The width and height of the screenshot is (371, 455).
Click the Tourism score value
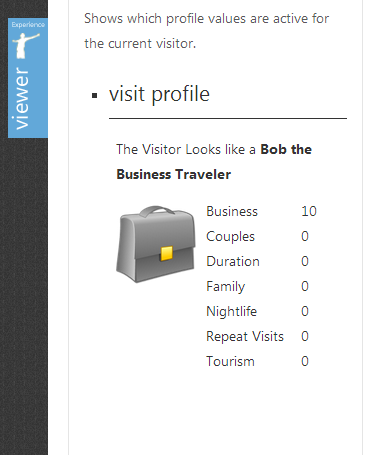(305, 361)
